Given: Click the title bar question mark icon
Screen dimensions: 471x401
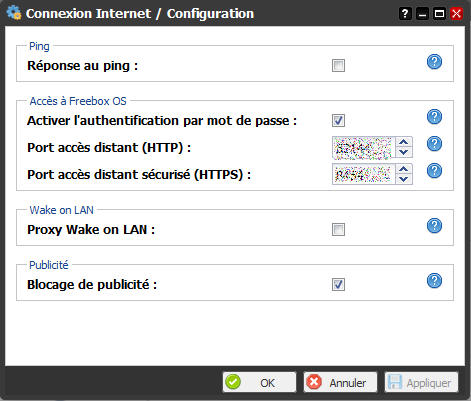Looking at the screenshot, I should 405,14.
